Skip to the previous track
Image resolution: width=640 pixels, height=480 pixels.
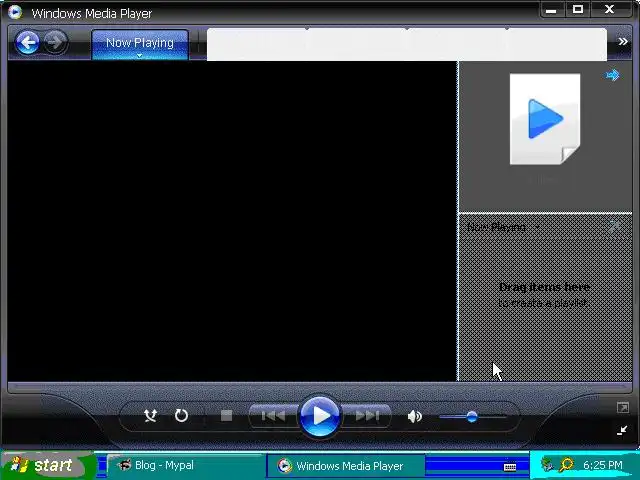click(273, 416)
